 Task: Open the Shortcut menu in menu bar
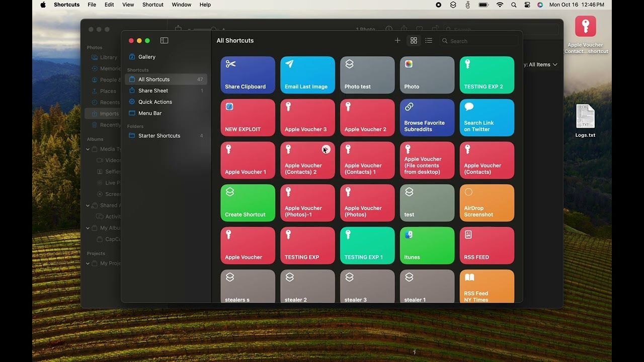click(152, 5)
